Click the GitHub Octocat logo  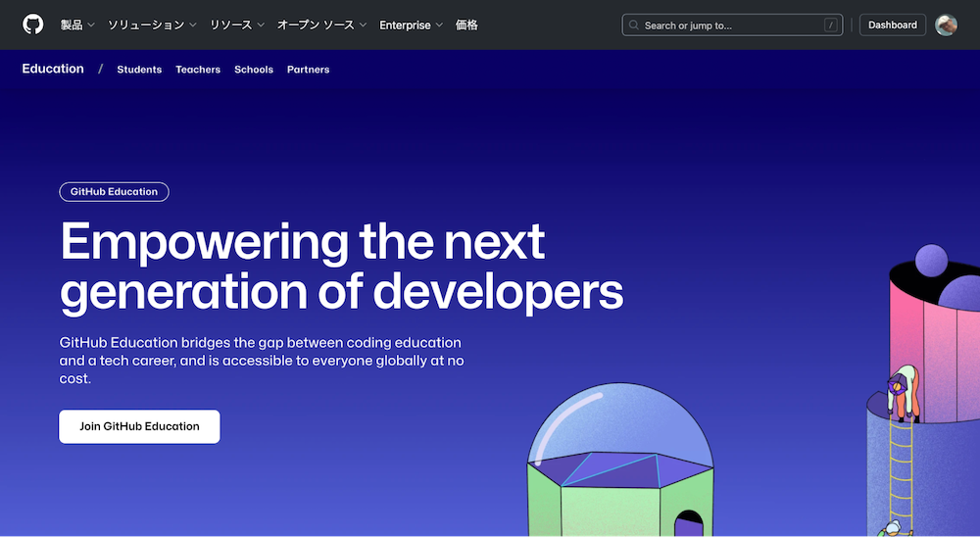pos(33,24)
